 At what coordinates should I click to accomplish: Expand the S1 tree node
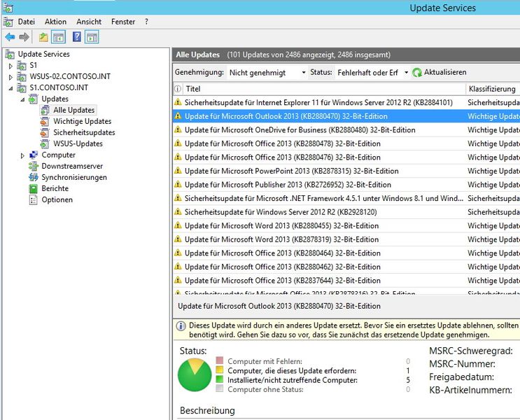click(10, 66)
